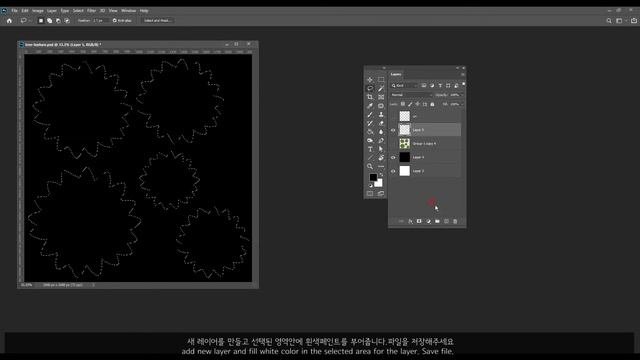Hide the Layer 3 layer
Screen dimensions: 640x360
[393, 171]
